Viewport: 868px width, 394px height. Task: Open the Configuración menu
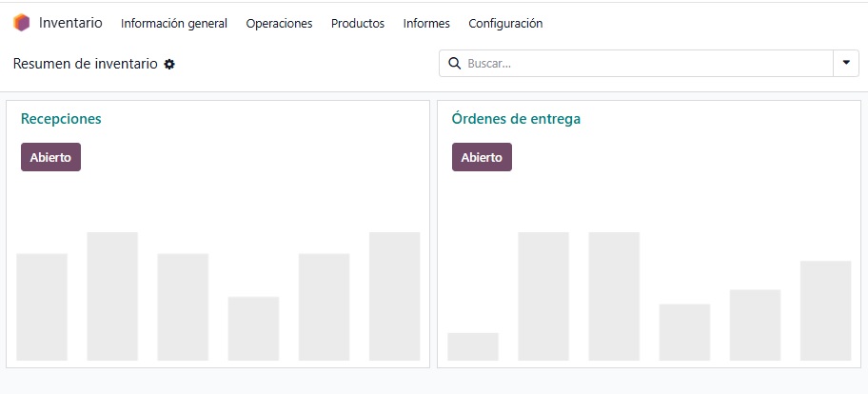pos(505,23)
